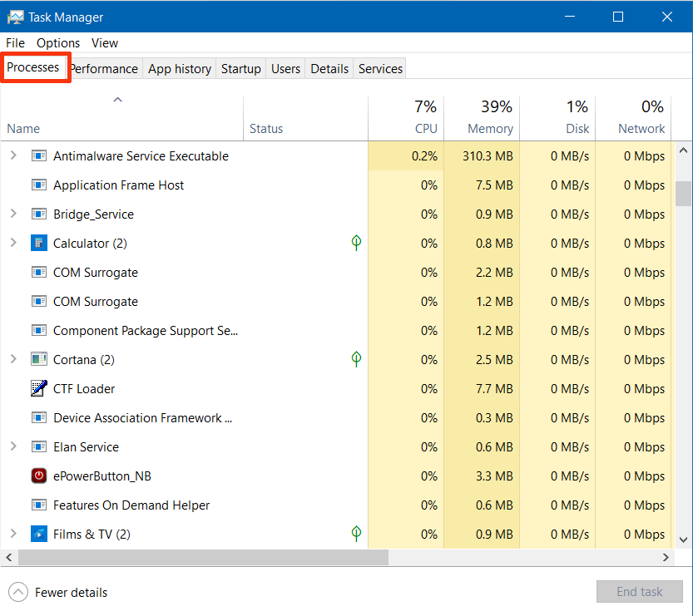Expand the Cortana (2) process group
The width and height of the screenshot is (693, 616).
pyautogui.click(x=13, y=359)
